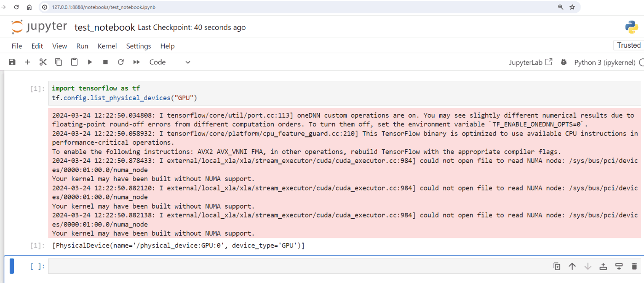The height and width of the screenshot is (283, 644).
Task: Open the Edit menu
Action: [37, 46]
